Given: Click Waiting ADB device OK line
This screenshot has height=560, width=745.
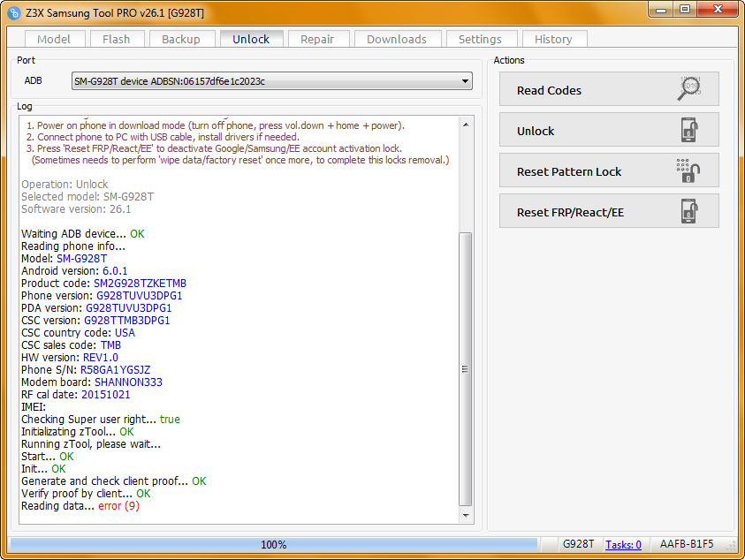Looking at the screenshot, I should click(83, 234).
